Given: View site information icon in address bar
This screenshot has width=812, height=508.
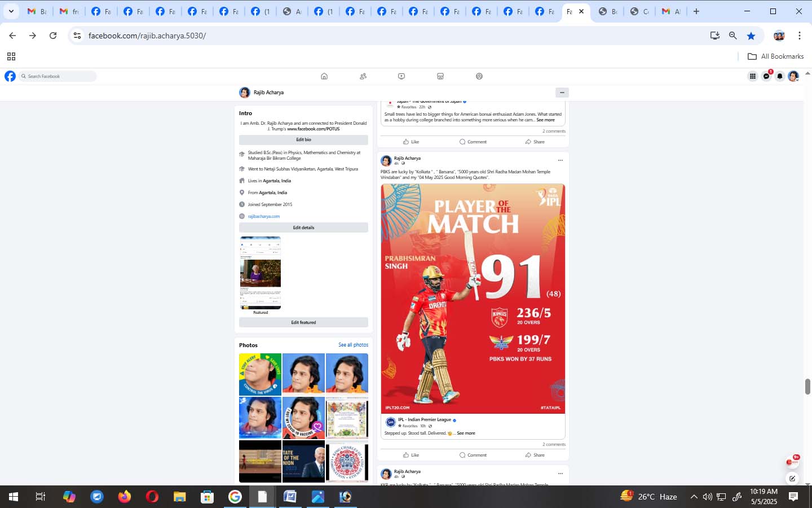Looking at the screenshot, I should point(77,36).
